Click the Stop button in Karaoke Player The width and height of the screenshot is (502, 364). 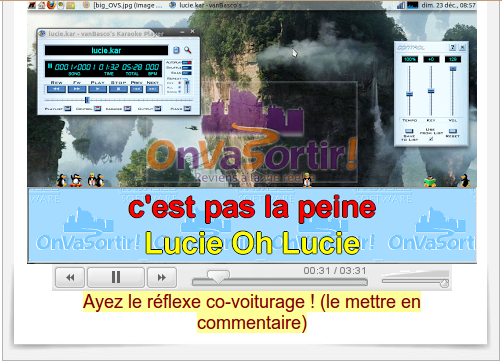click(x=118, y=89)
